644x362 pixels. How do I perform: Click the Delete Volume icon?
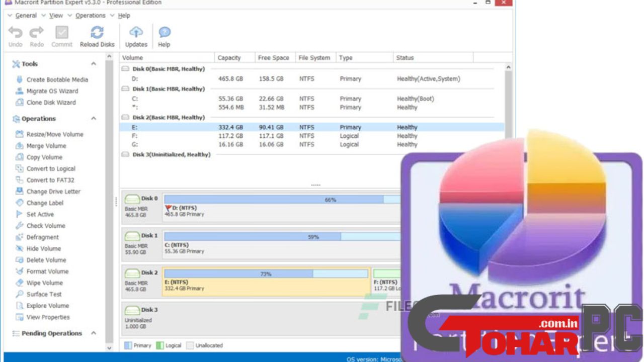pos(20,260)
